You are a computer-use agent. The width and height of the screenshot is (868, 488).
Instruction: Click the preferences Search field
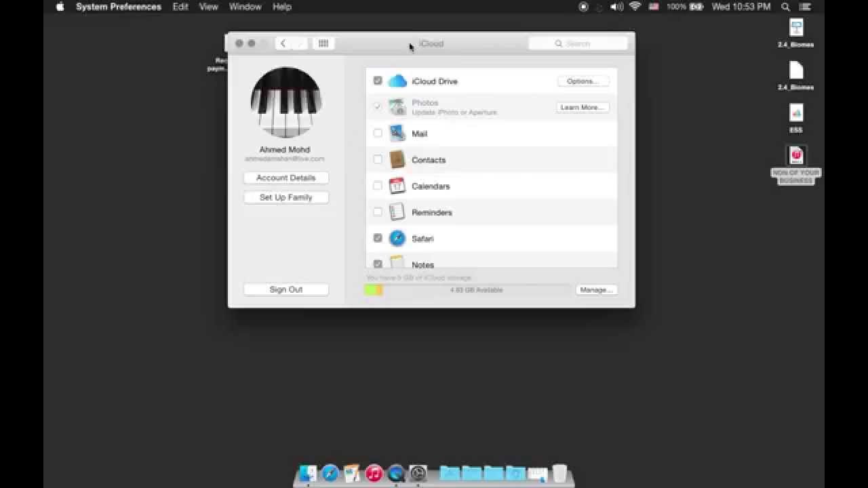click(578, 43)
